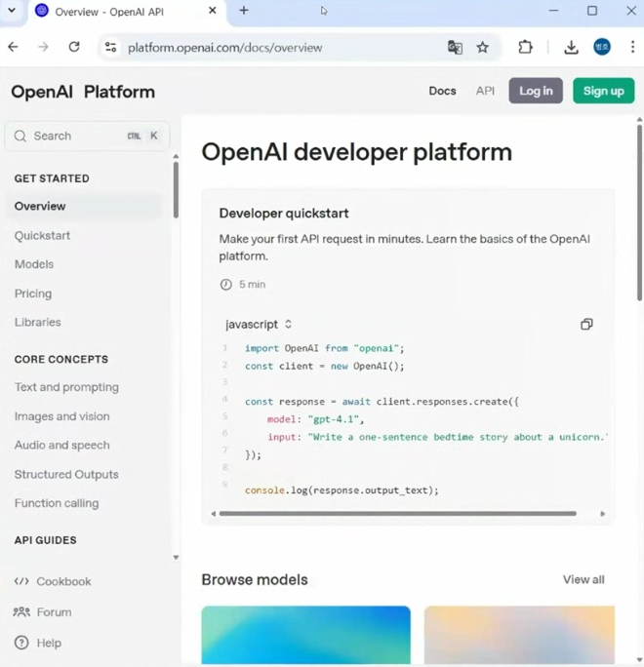Click the Cookbook link
Viewport: 644px width, 667px height.
pos(63,581)
